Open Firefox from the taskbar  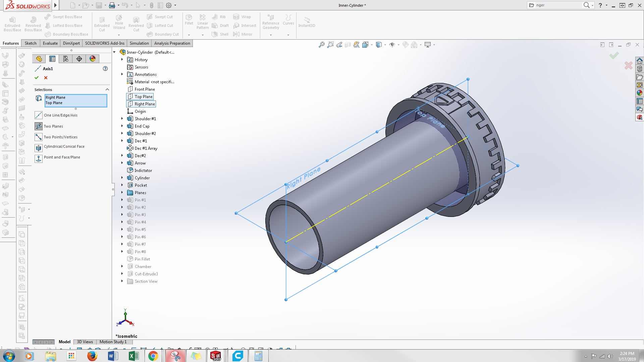coord(92,356)
